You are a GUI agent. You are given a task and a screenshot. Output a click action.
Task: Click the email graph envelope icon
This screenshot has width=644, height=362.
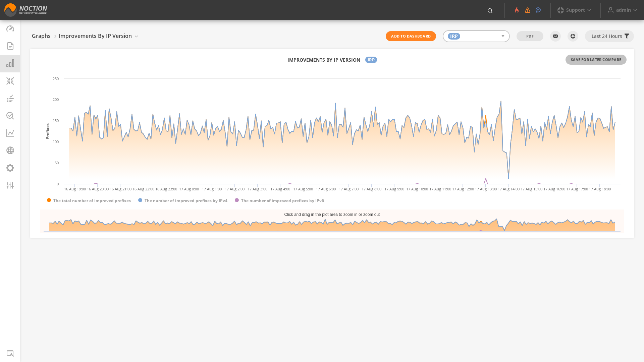click(x=555, y=36)
